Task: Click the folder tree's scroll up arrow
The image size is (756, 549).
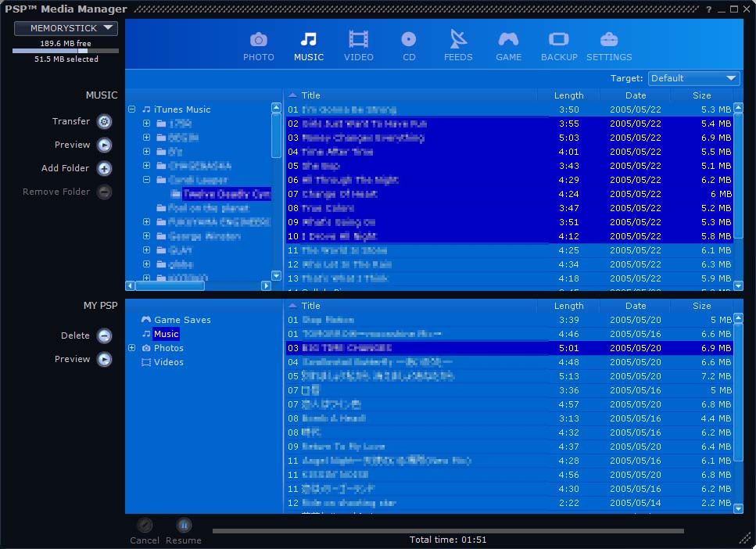Action: tap(276, 108)
